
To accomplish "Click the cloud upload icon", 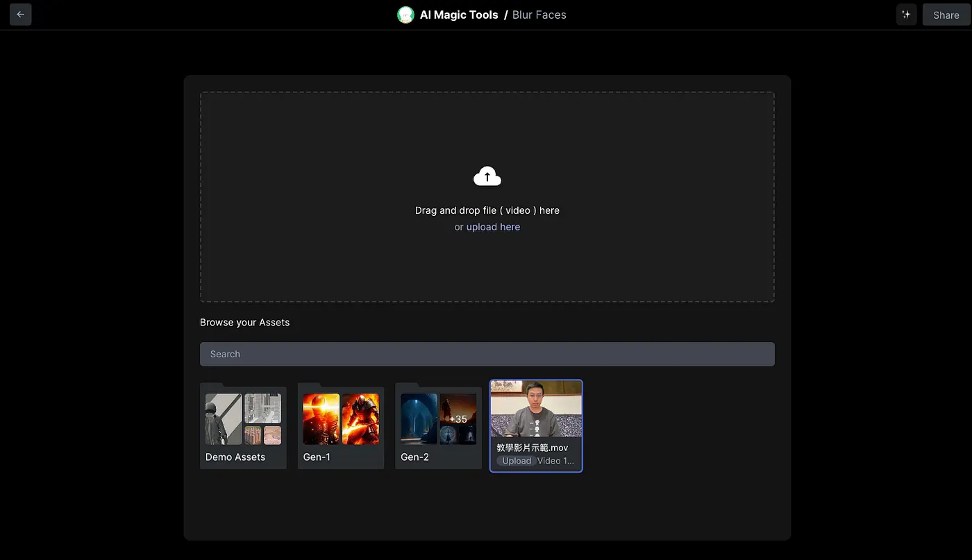I will coord(487,176).
